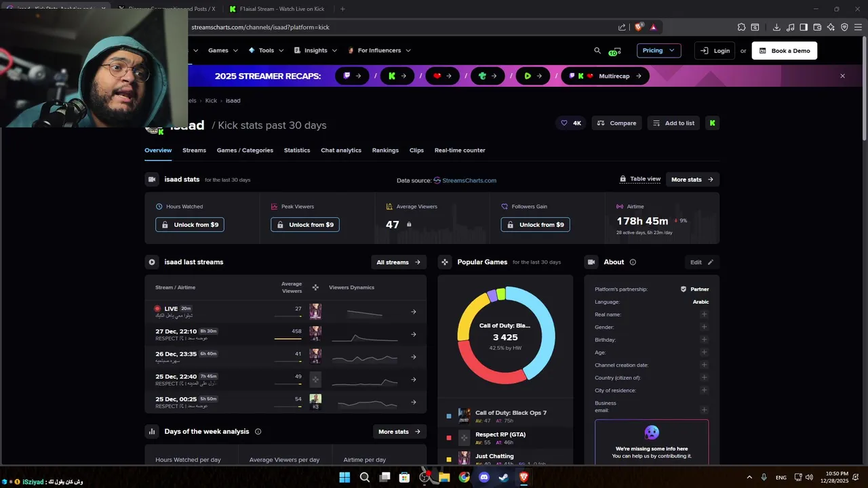Open Brave Rewards triangle icon
Image resolution: width=868 pixels, height=488 pixels.
click(653, 27)
